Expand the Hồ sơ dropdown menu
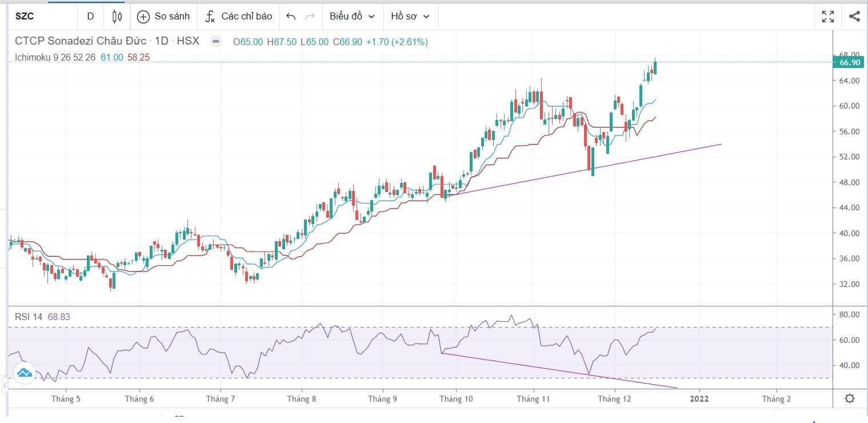This screenshot has width=868, height=423. (x=410, y=16)
